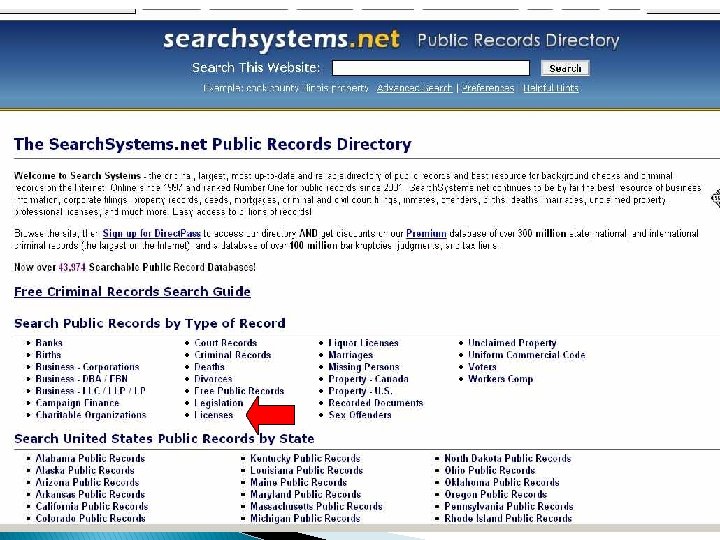Open Colorado Public Records
720x540 pixels.
(90, 518)
